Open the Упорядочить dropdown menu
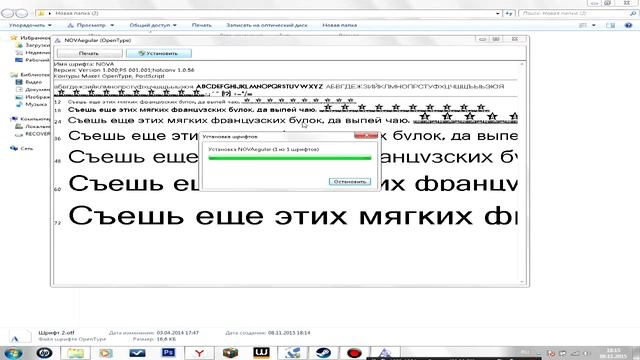This screenshot has height=360, width=640. coord(30,25)
